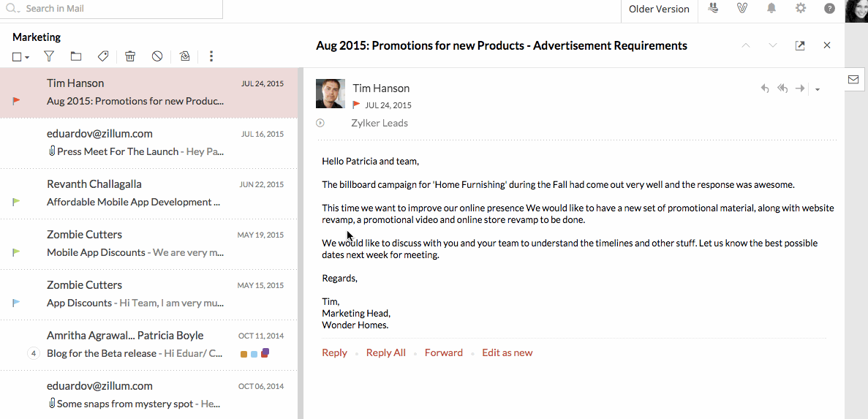Expand the Zylker Leads recipient details
This screenshot has height=419, width=868.
(320, 123)
